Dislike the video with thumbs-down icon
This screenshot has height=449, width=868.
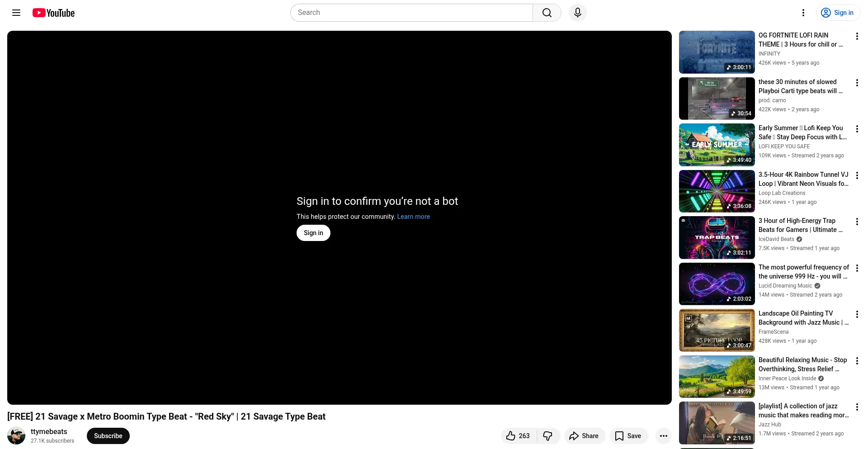pos(548,436)
